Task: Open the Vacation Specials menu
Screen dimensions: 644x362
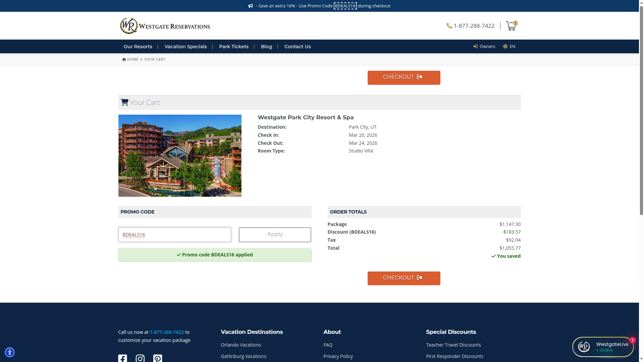Action: pos(185,47)
